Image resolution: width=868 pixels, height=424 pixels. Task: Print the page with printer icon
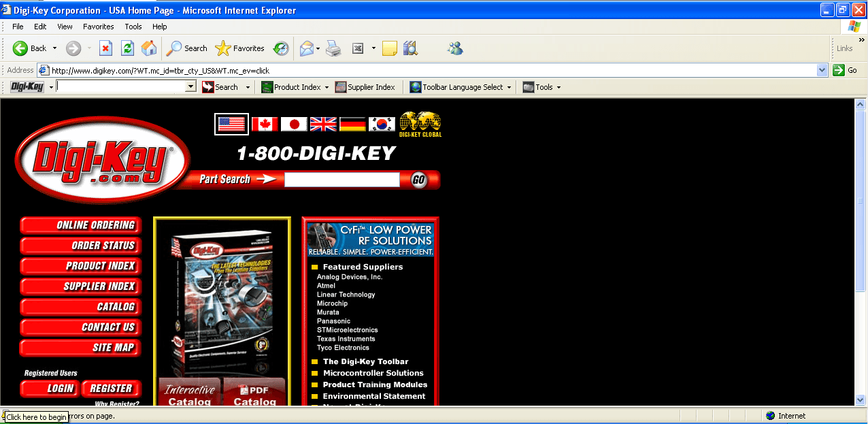(x=333, y=48)
